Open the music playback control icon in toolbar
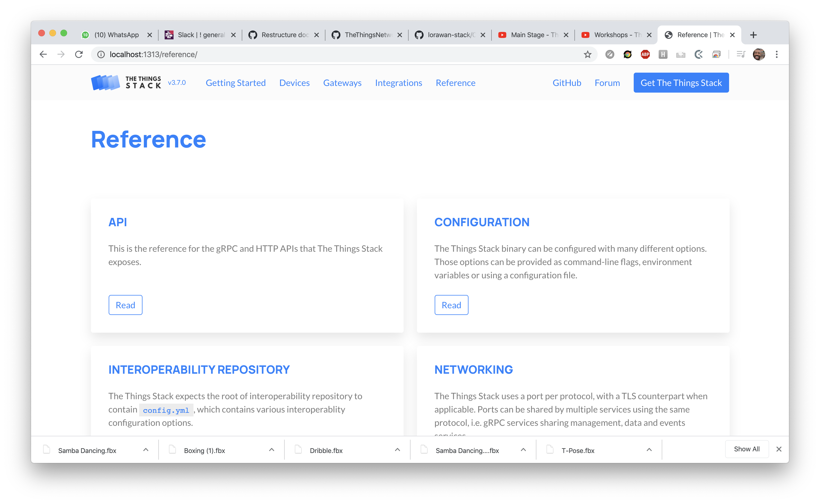 pos(741,54)
